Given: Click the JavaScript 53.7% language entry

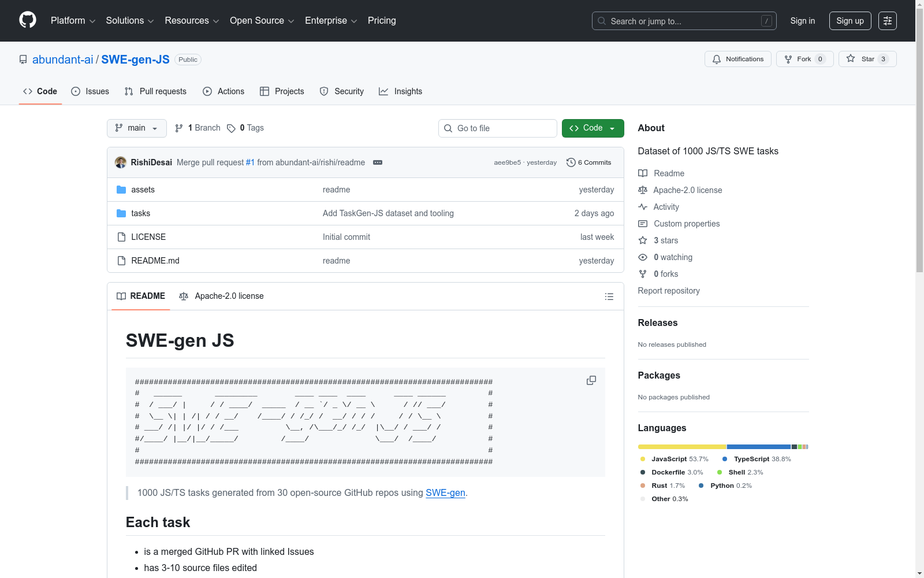Looking at the screenshot, I should [675, 459].
